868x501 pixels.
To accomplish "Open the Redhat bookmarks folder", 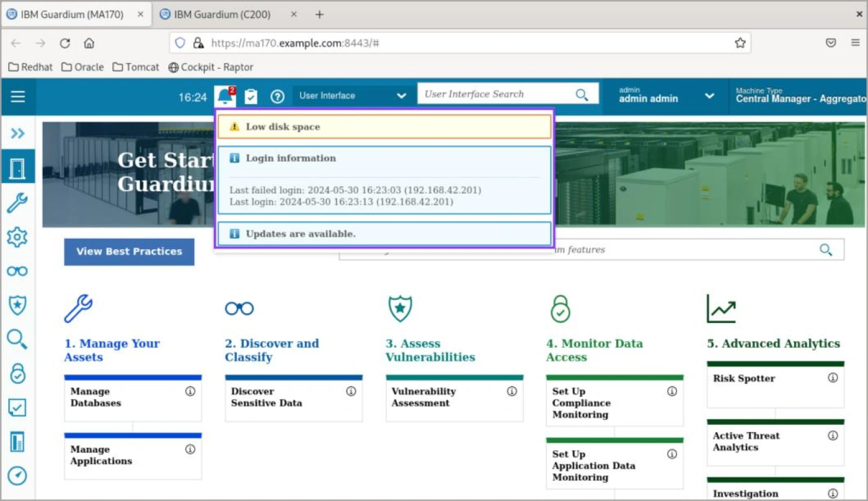I will tap(30, 67).
